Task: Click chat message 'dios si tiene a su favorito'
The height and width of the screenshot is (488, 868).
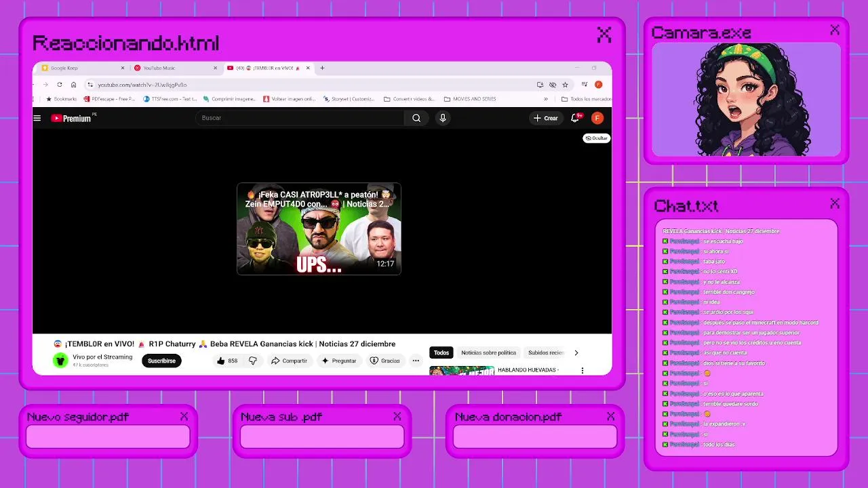Action: tap(734, 363)
